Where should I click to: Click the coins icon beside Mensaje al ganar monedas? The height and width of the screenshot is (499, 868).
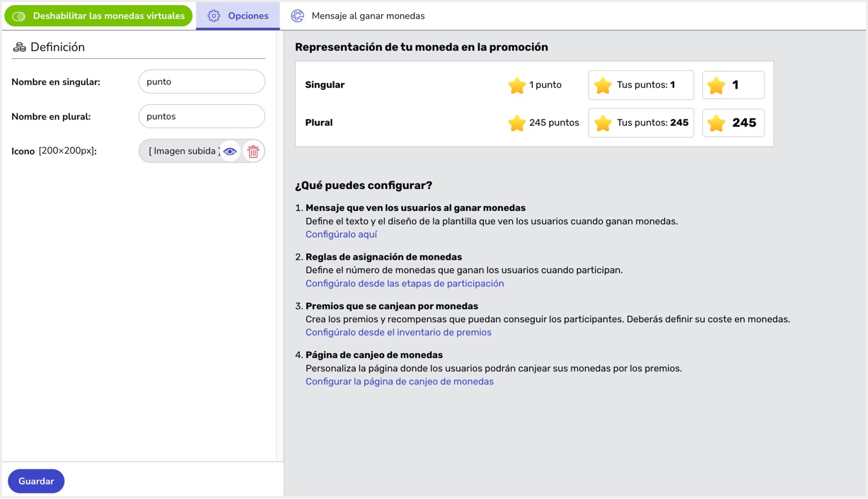point(298,16)
